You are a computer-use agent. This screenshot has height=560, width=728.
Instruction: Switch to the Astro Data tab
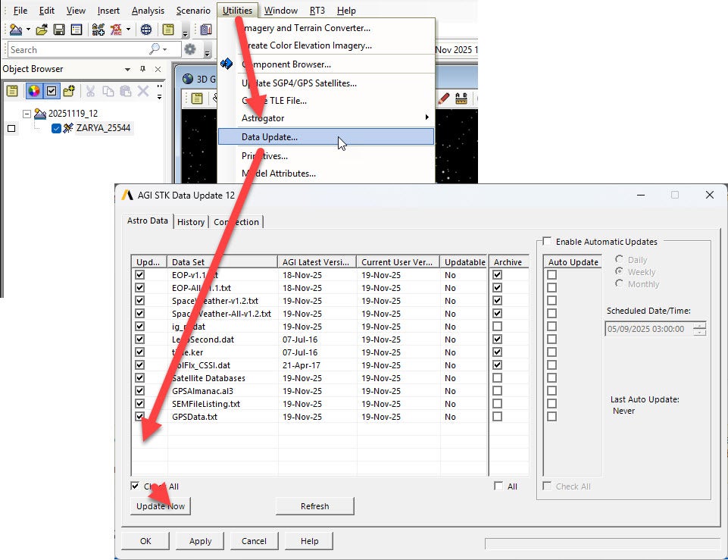[148, 221]
